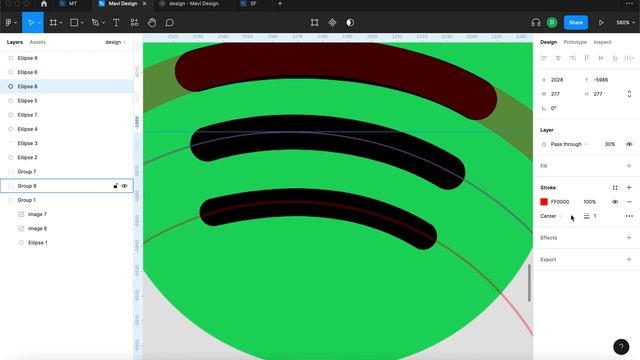
Task: Click the Create component icon
Action: [x=332, y=23]
